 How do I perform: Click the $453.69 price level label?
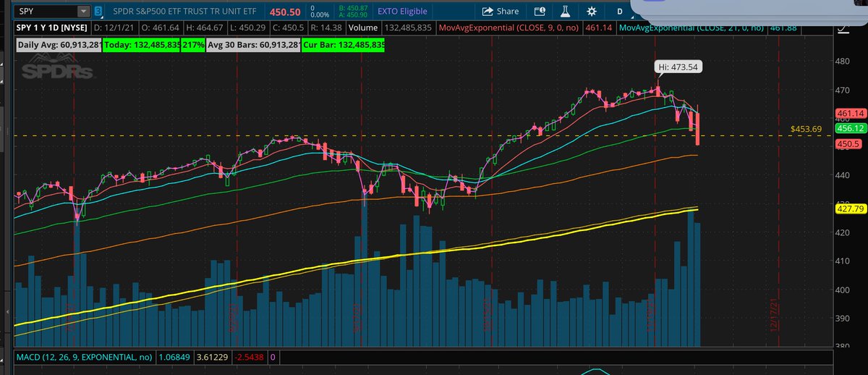click(x=807, y=129)
